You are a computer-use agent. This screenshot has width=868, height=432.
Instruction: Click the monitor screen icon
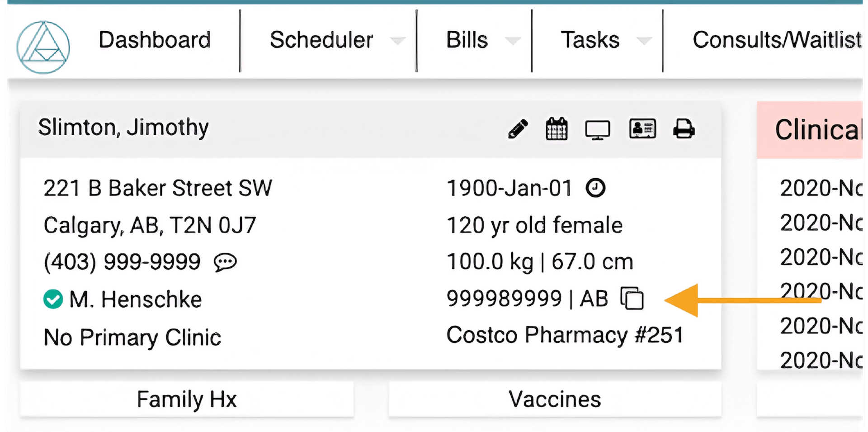tap(597, 130)
